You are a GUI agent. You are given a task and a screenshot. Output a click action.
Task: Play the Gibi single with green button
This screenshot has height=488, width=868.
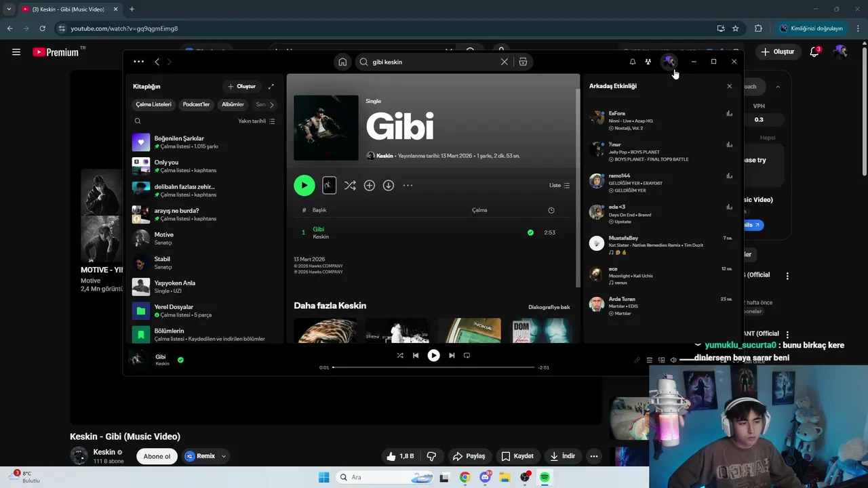pyautogui.click(x=304, y=185)
